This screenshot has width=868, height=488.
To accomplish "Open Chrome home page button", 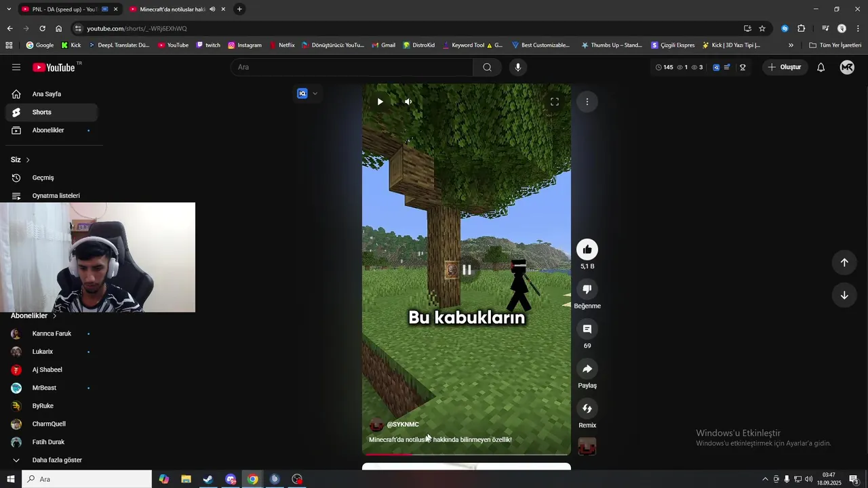I will (x=59, y=28).
